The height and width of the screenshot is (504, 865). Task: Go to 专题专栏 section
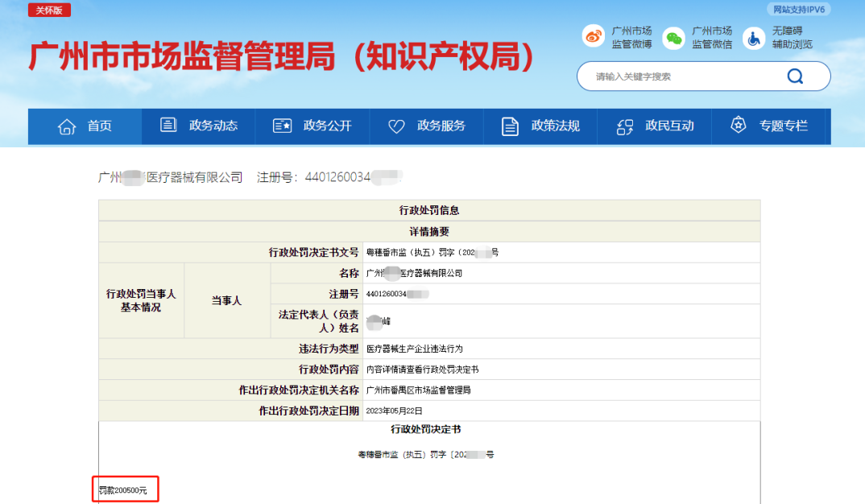(x=783, y=126)
